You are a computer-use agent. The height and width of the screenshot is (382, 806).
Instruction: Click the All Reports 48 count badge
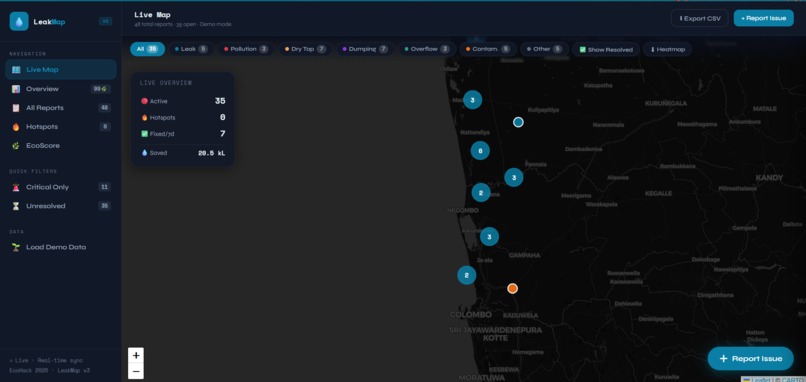pyautogui.click(x=104, y=108)
